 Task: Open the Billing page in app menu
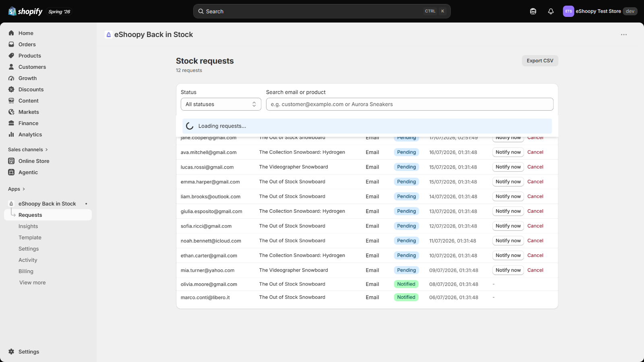26,271
